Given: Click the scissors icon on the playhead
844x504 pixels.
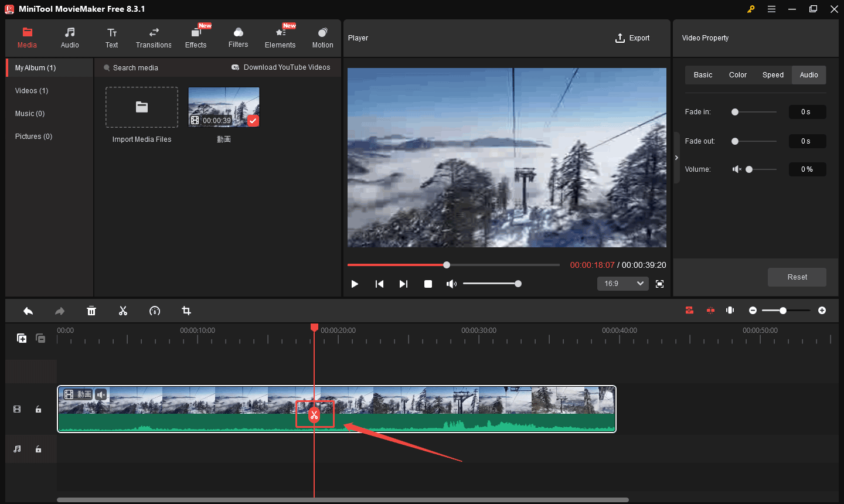Looking at the screenshot, I should click(314, 415).
